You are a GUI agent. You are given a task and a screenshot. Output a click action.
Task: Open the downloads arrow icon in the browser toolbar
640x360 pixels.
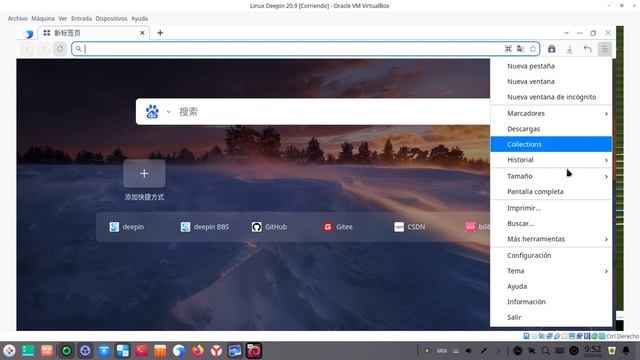tap(569, 49)
